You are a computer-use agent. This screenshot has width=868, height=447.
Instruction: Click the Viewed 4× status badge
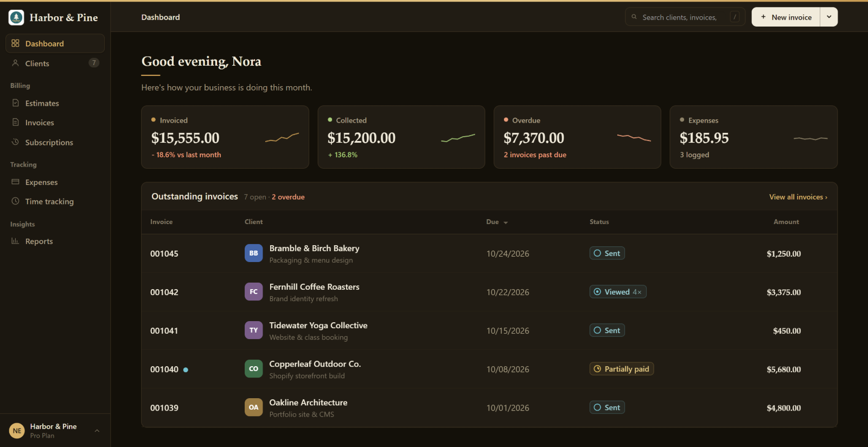[x=618, y=292]
